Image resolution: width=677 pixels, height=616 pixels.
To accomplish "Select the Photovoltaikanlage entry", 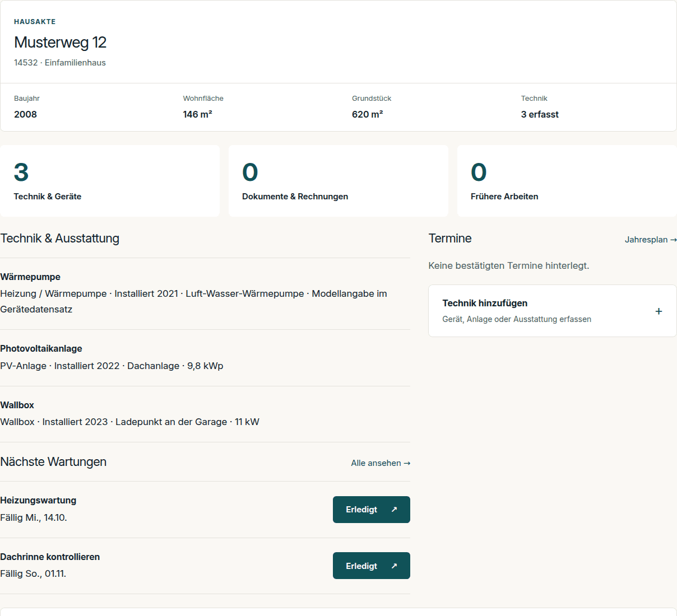I will click(x=205, y=358).
